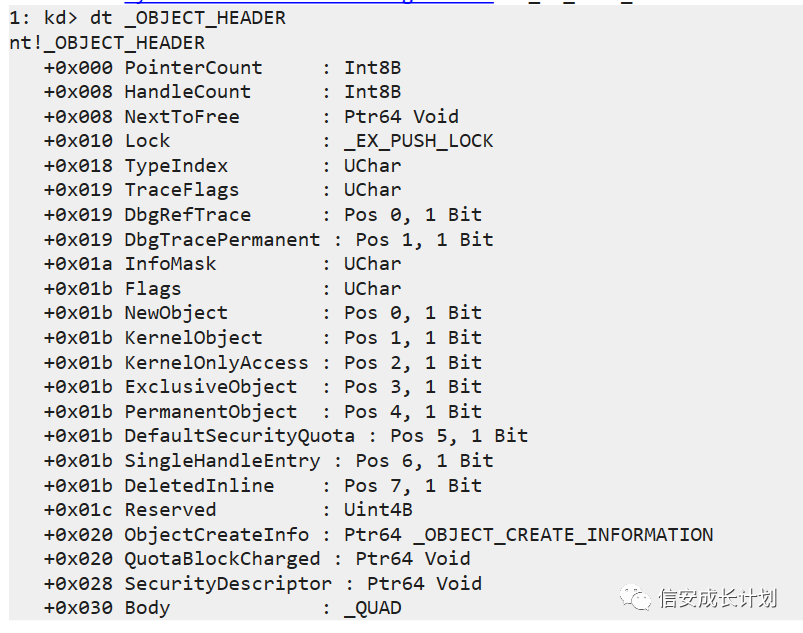The height and width of the screenshot is (633, 803).
Task: Click the TypeIndex field name
Action: pyautogui.click(x=176, y=166)
